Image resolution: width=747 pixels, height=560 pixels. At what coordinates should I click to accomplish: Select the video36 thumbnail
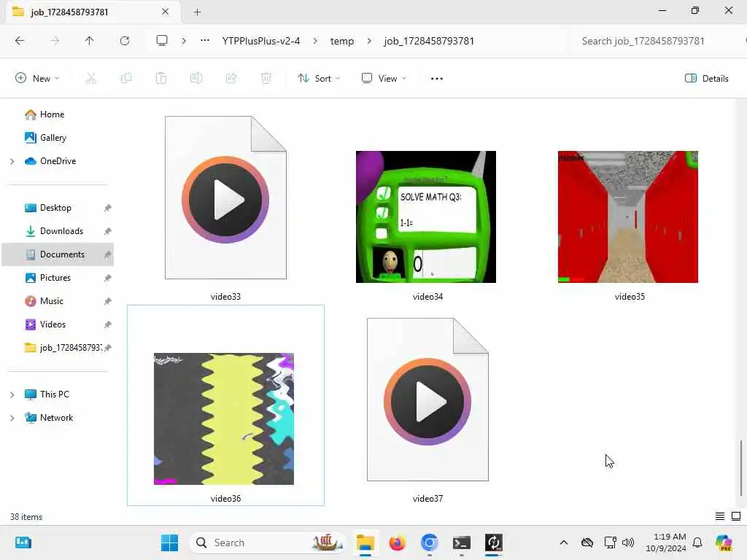[224, 419]
